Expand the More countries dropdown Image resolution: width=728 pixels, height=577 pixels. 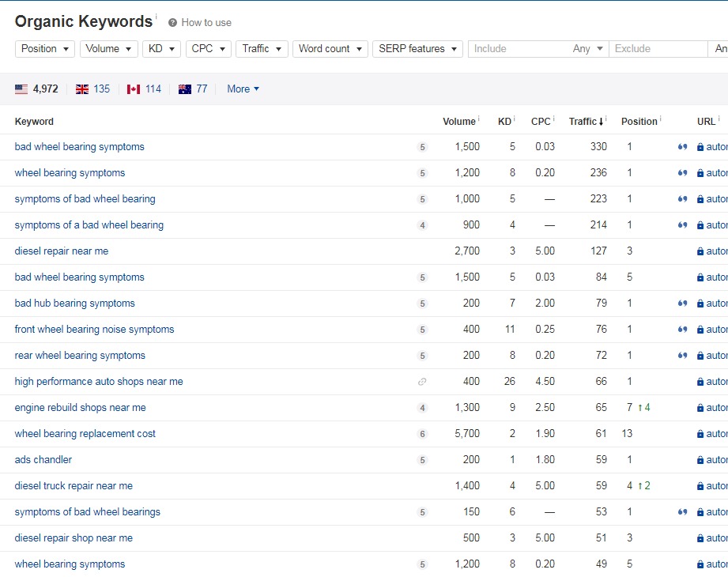click(x=243, y=89)
